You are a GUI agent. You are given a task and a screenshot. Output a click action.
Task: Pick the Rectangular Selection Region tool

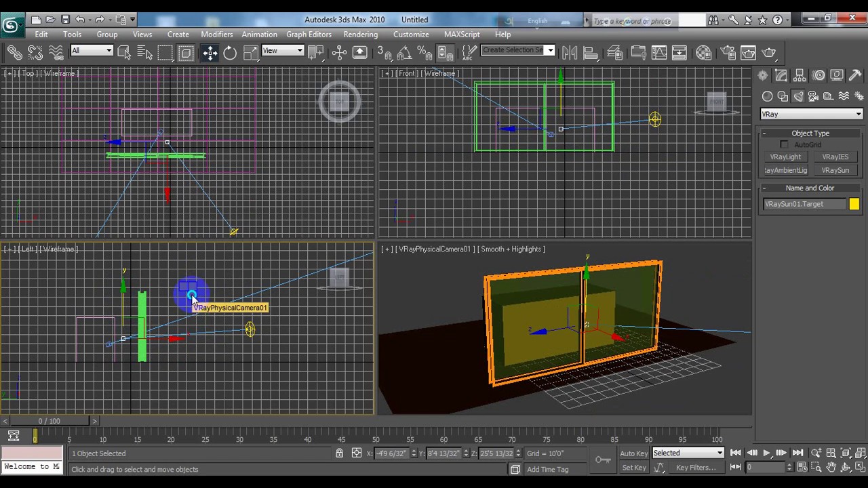[165, 52]
